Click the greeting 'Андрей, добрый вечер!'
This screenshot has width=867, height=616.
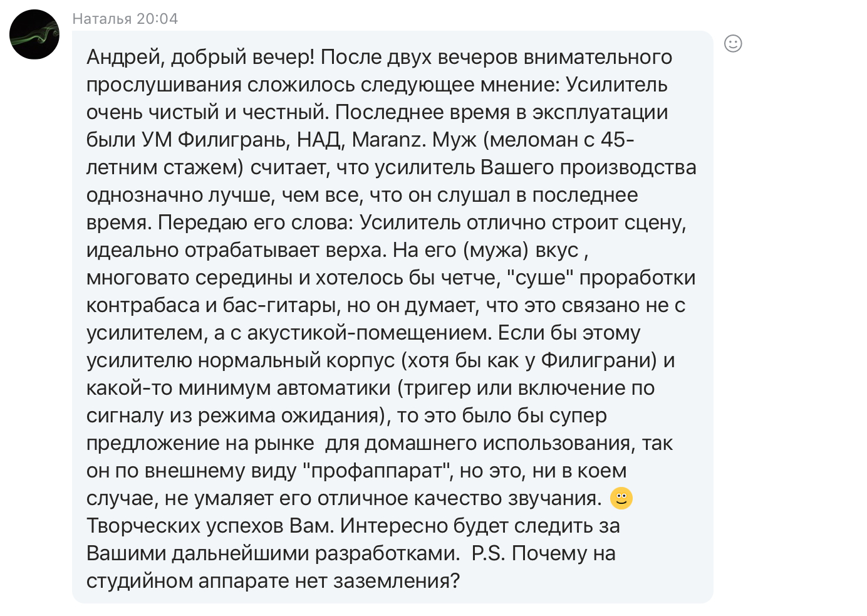[200, 57]
